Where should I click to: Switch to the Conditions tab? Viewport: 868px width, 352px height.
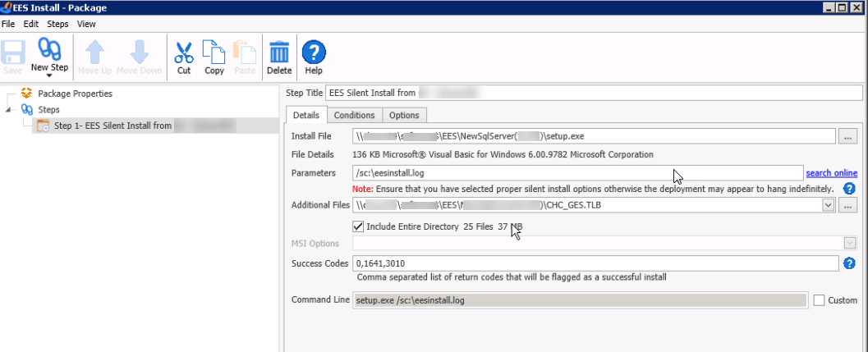[354, 116]
